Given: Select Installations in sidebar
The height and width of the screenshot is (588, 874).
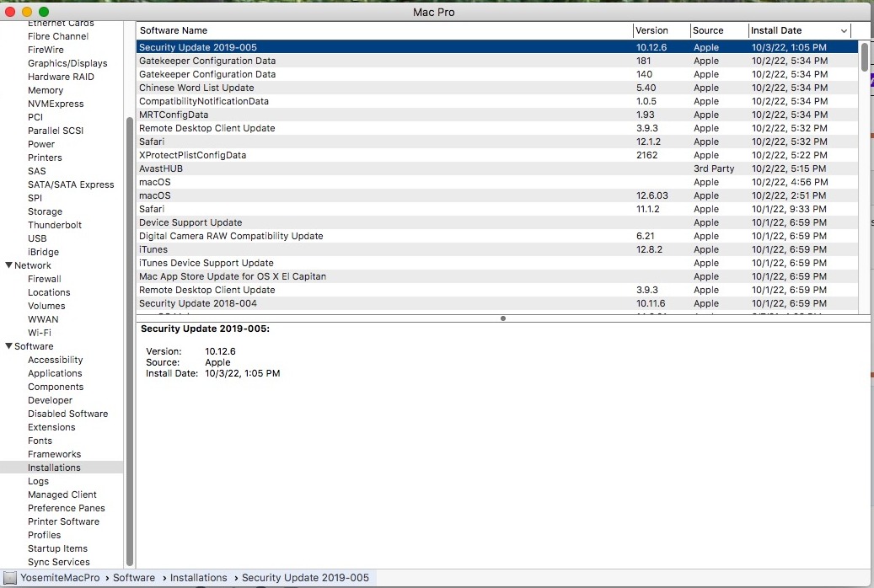Looking at the screenshot, I should pyautogui.click(x=62, y=468).
